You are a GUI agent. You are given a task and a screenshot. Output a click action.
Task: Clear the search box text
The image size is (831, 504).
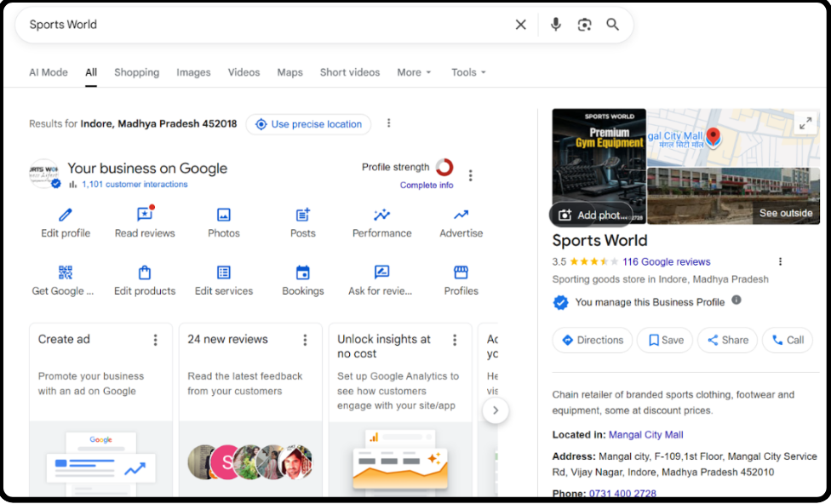pos(521,25)
